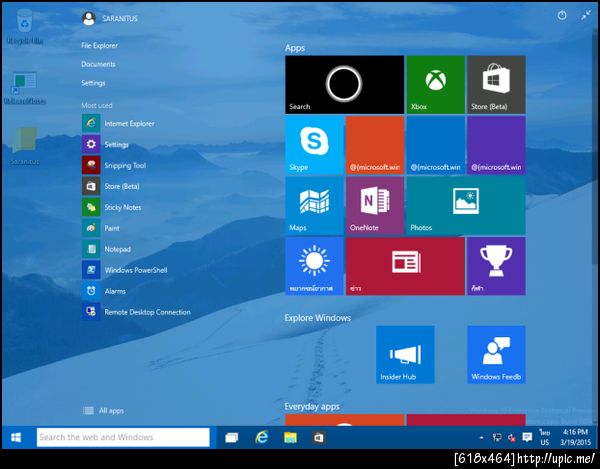Click the power button icon
This screenshot has width=600, height=469.
tap(562, 15)
